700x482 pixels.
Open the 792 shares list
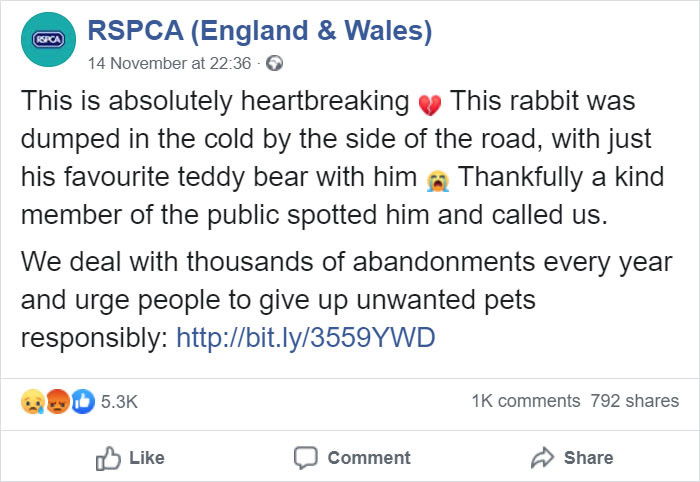[634, 401]
